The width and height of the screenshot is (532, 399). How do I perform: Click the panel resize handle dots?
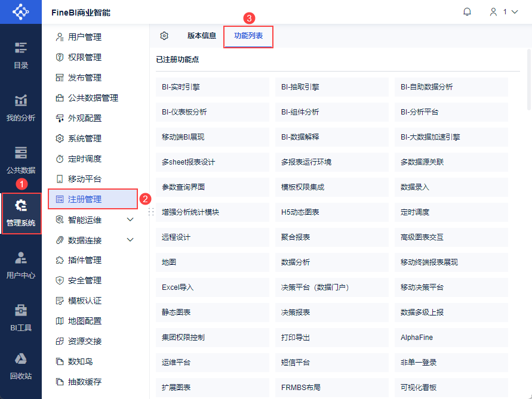tap(151, 212)
